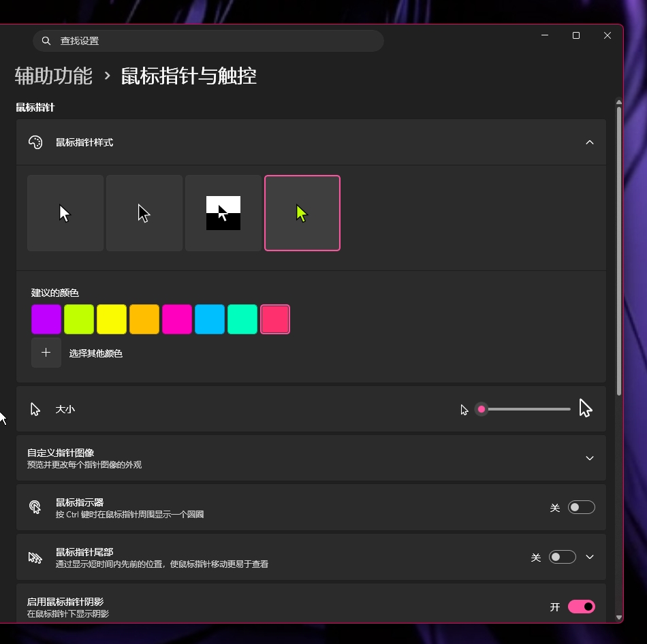Viewport: 647px width, 644px height.
Task: Enable the 鼠标指示器 toggle
Action: click(x=582, y=507)
